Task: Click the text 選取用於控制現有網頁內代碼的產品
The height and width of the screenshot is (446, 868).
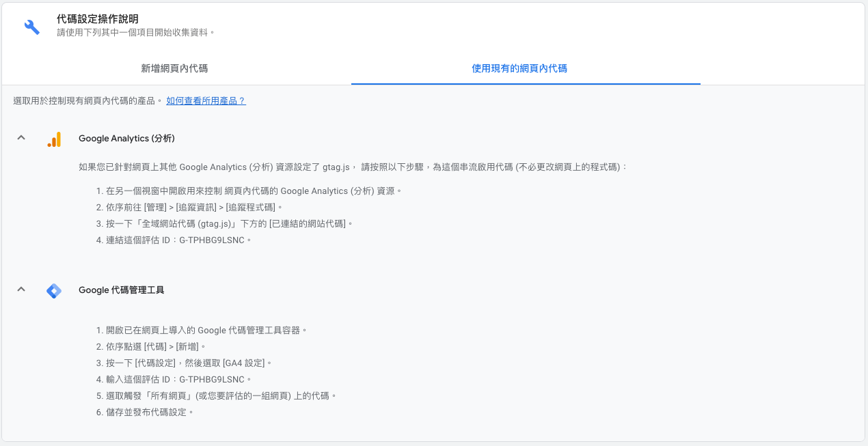Action: [x=87, y=100]
